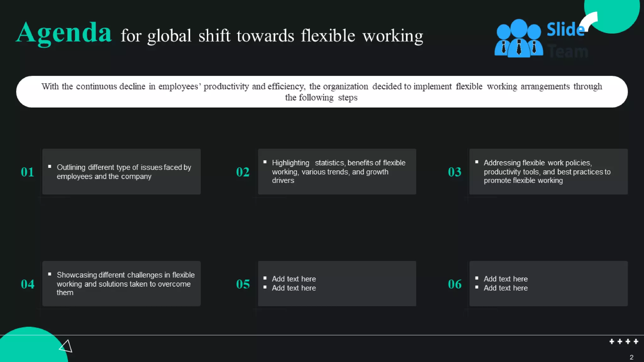Select the white intro text box about productivity decline
Screen dimensions: 644x362
(x=322, y=92)
